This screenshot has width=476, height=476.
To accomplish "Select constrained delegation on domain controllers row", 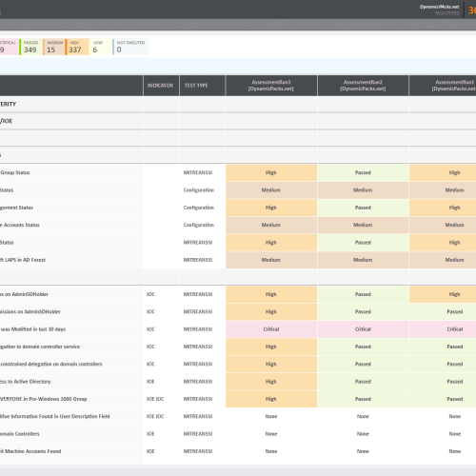I will coord(51,364).
